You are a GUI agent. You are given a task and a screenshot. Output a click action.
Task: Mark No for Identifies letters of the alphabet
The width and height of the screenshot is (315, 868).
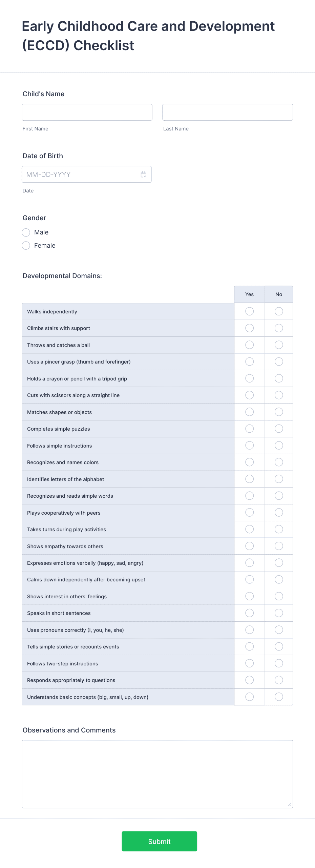point(278,479)
